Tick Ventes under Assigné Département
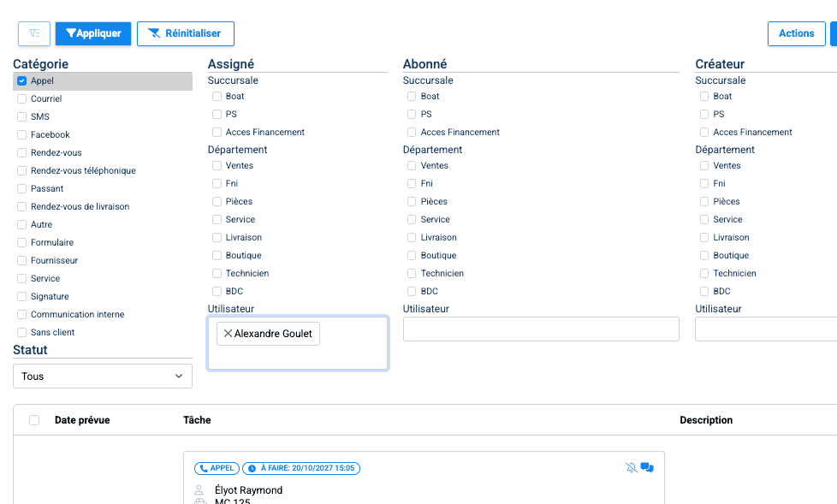 pos(217,166)
